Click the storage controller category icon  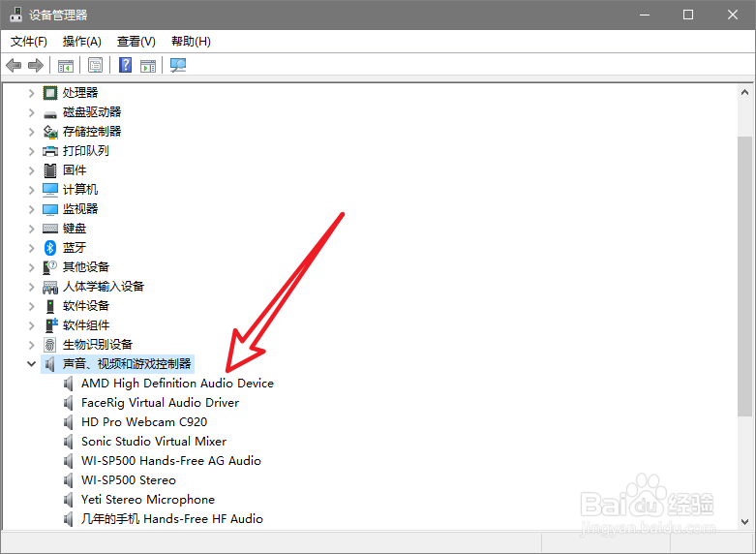pos(50,132)
